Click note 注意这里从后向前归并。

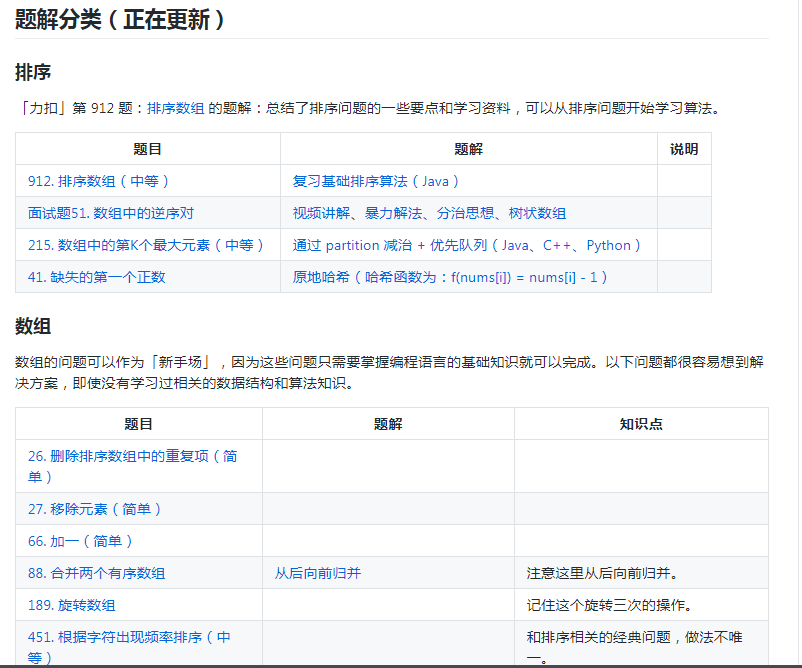[x=603, y=573]
